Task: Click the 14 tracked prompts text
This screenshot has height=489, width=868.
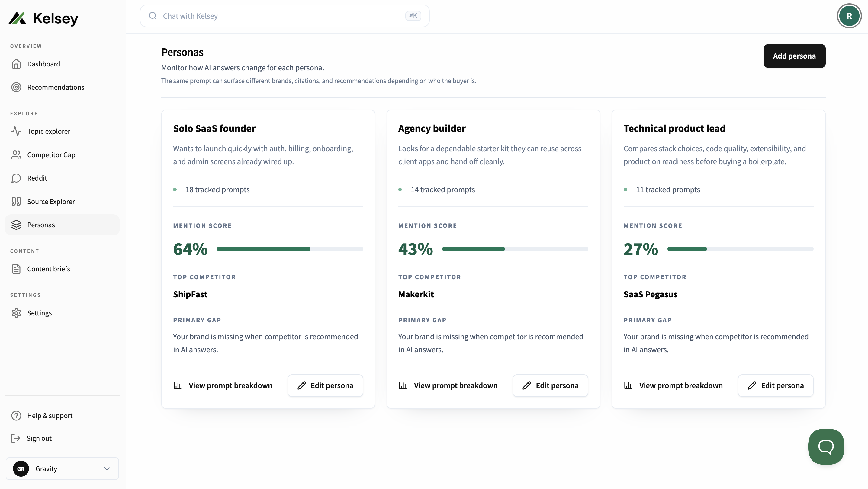Action: (x=443, y=190)
